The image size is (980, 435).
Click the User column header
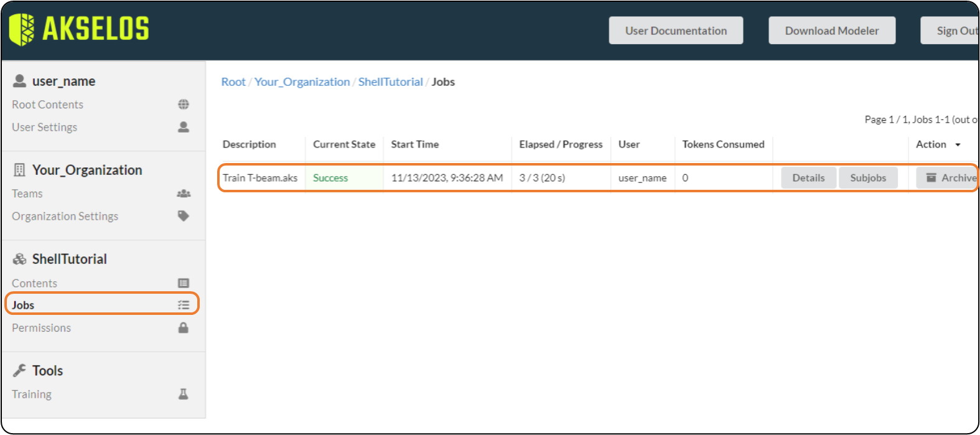pyautogui.click(x=629, y=144)
